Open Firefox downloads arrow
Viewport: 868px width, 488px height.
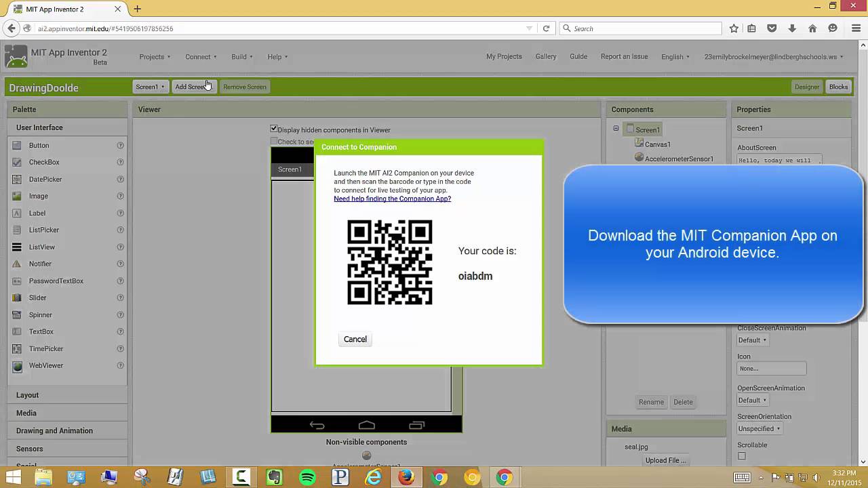[x=792, y=28]
